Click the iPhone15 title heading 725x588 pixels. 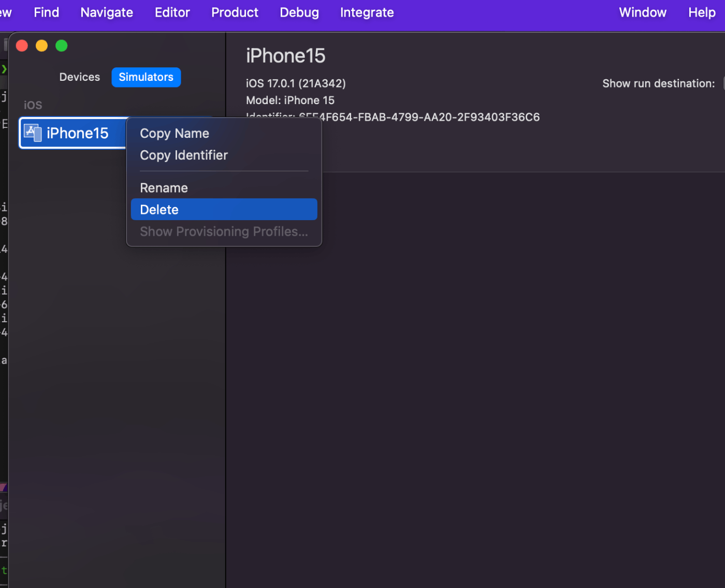pyautogui.click(x=286, y=55)
